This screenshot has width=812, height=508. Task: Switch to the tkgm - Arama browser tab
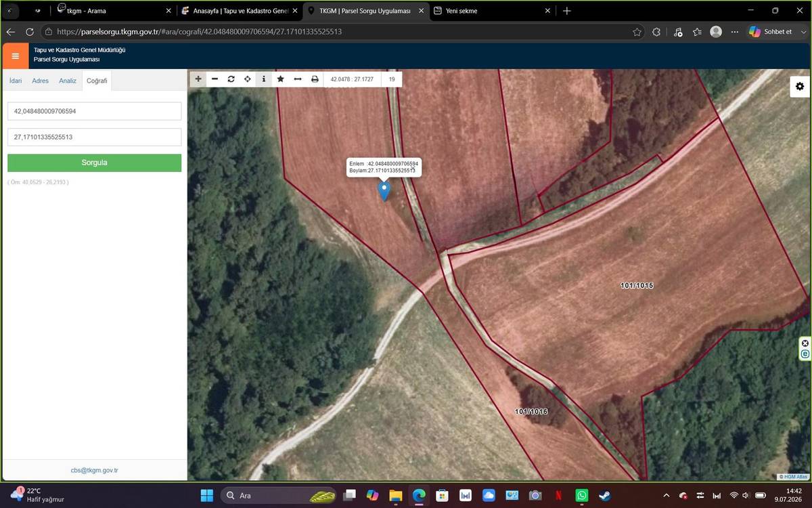point(113,11)
